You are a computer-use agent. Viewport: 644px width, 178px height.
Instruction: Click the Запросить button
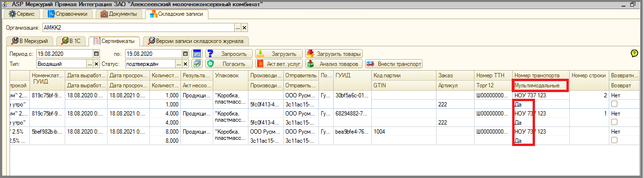tap(228, 53)
